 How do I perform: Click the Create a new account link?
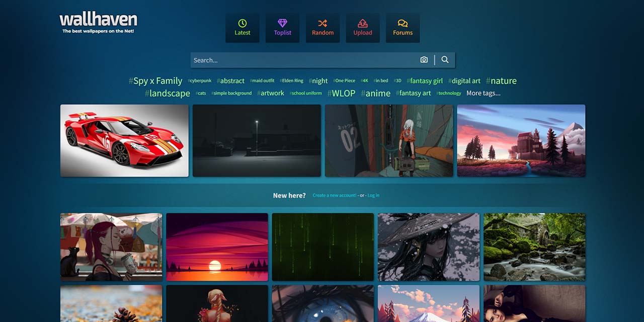[x=334, y=195]
